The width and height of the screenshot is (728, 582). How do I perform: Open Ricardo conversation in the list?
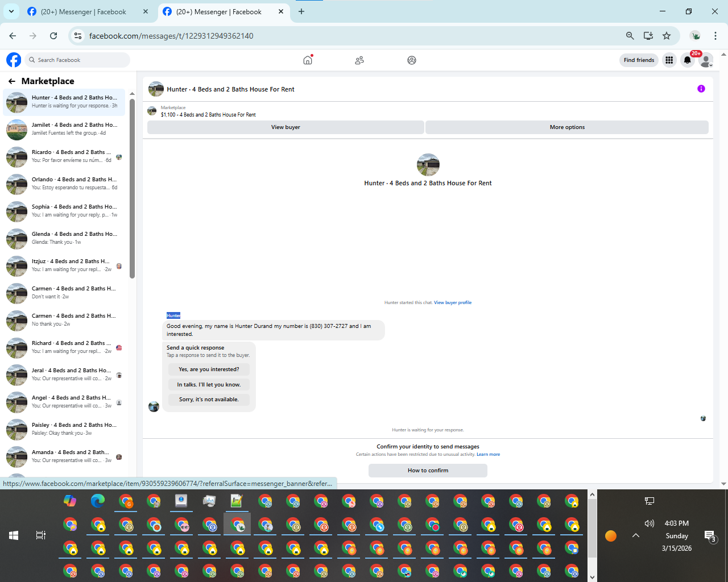tap(64, 157)
